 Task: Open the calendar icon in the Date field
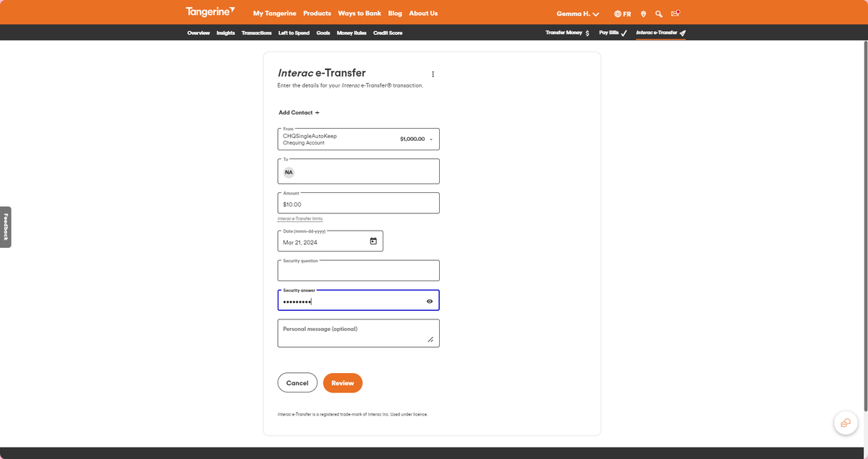pyautogui.click(x=373, y=241)
